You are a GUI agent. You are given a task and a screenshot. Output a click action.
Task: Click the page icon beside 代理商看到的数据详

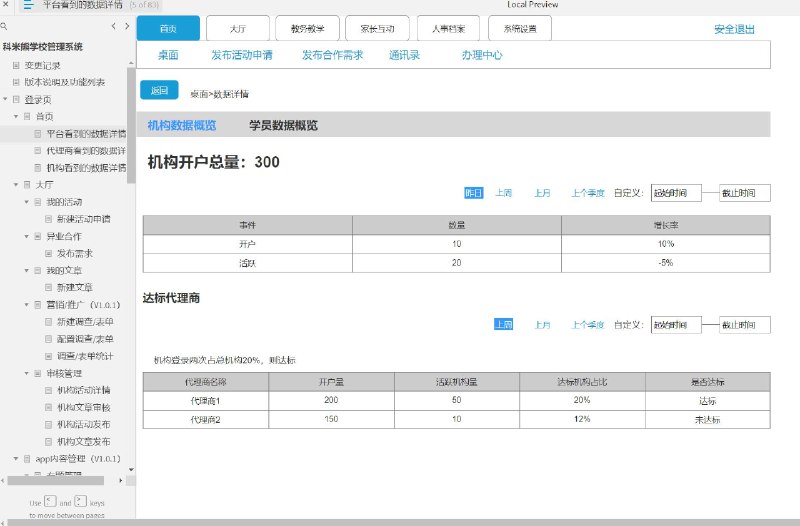tap(38, 151)
